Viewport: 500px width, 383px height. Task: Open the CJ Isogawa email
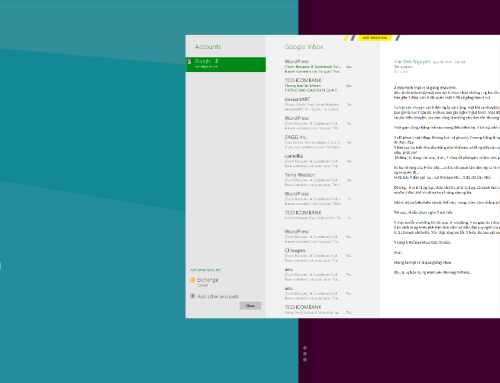pyautogui.click(x=318, y=255)
